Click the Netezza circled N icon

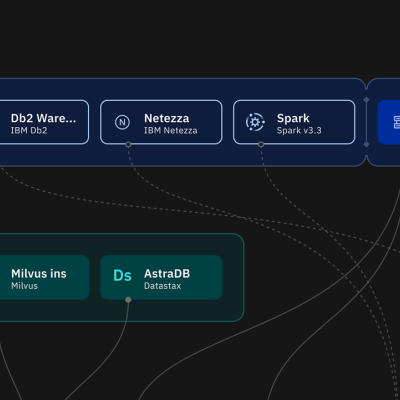tap(122, 122)
